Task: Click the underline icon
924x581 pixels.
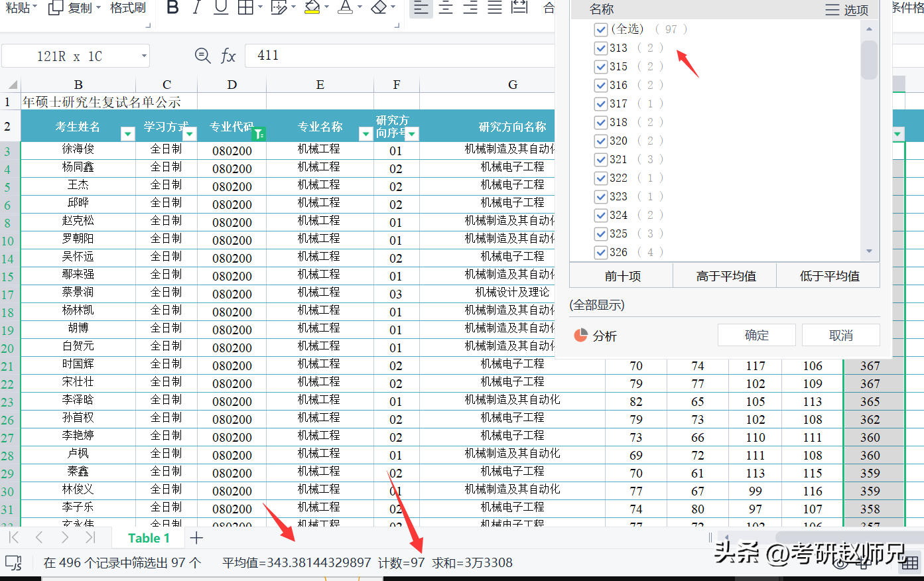Action: [221, 7]
